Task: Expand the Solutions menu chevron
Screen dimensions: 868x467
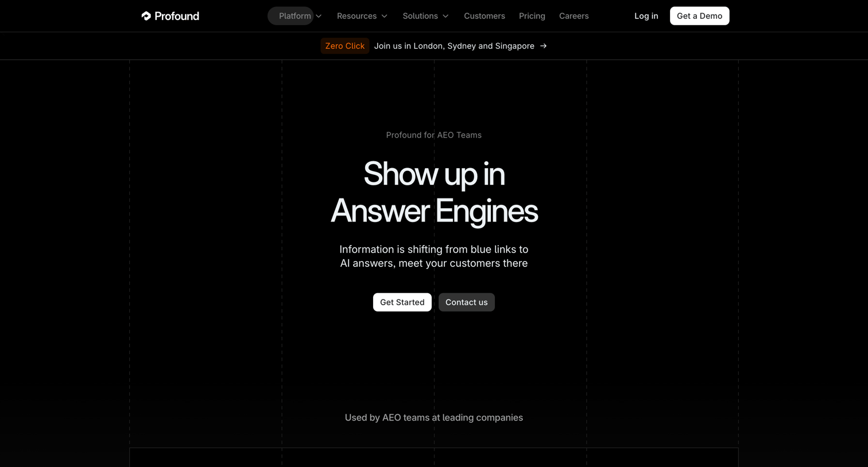Action: 445,16
